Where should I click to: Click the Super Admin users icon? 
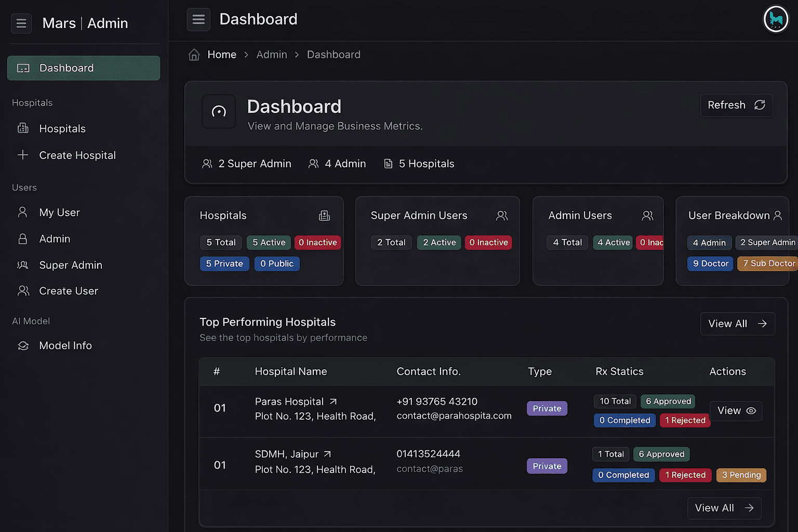[23, 265]
